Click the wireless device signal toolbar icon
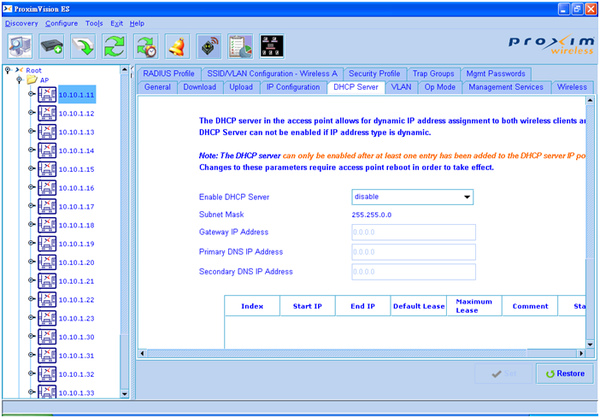Image resolution: width=600 pixels, height=418 pixels. (x=209, y=46)
